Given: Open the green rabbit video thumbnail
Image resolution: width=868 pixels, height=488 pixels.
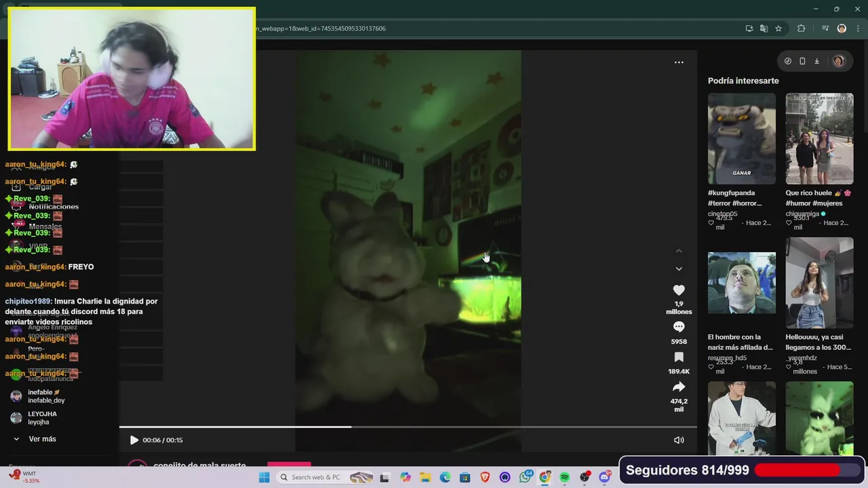Looking at the screenshot, I should click(819, 418).
